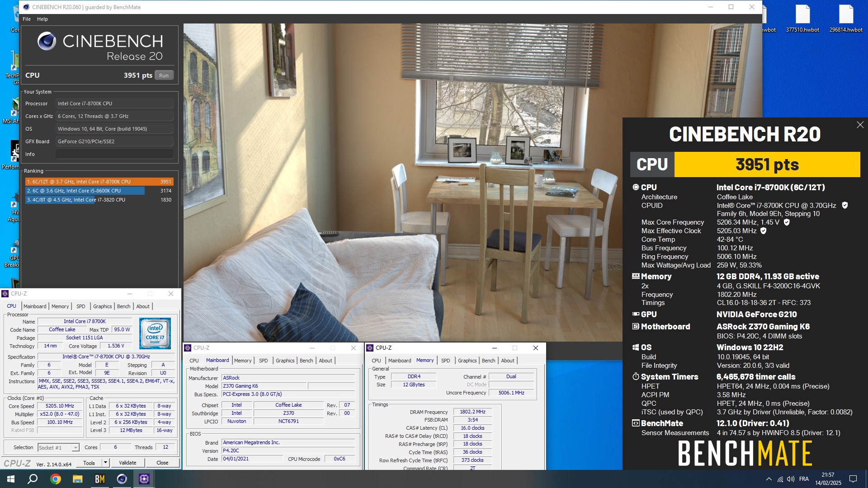Click the Close button in CPU-Z
Viewport: 868px width, 488px height.
[x=162, y=463]
